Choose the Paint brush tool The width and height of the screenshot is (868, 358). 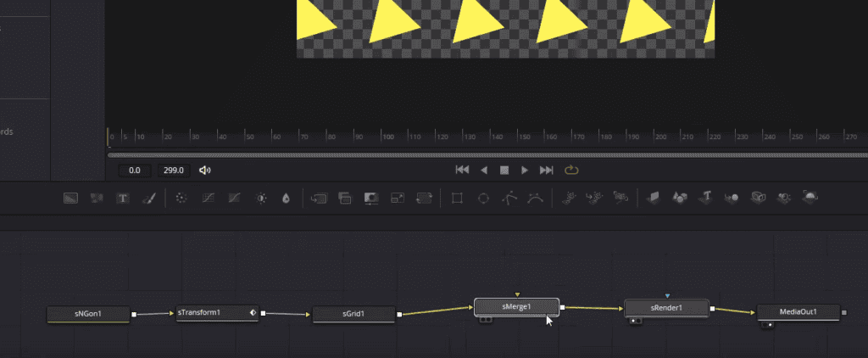148,198
